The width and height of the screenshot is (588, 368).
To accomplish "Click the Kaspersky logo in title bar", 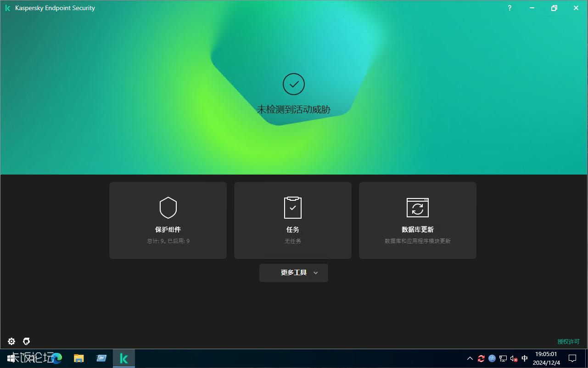I will tap(8, 8).
